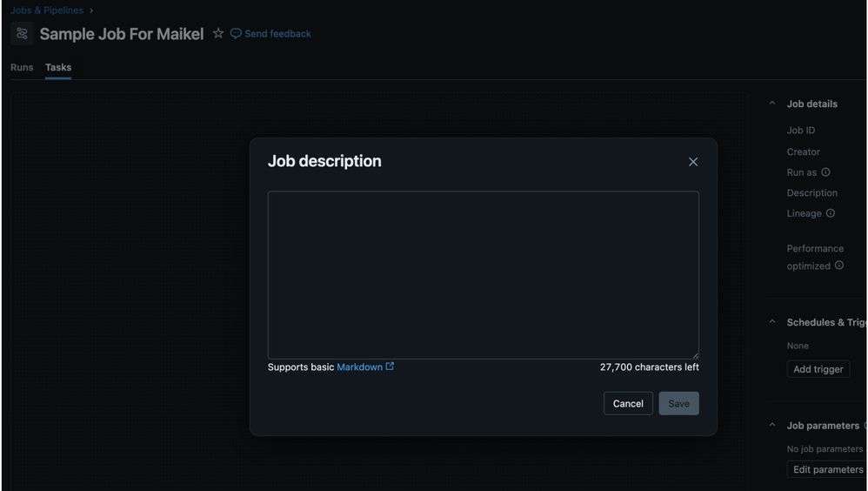Viewport: 868px width, 491px height.
Task: Click the Creator label
Action: pos(804,151)
